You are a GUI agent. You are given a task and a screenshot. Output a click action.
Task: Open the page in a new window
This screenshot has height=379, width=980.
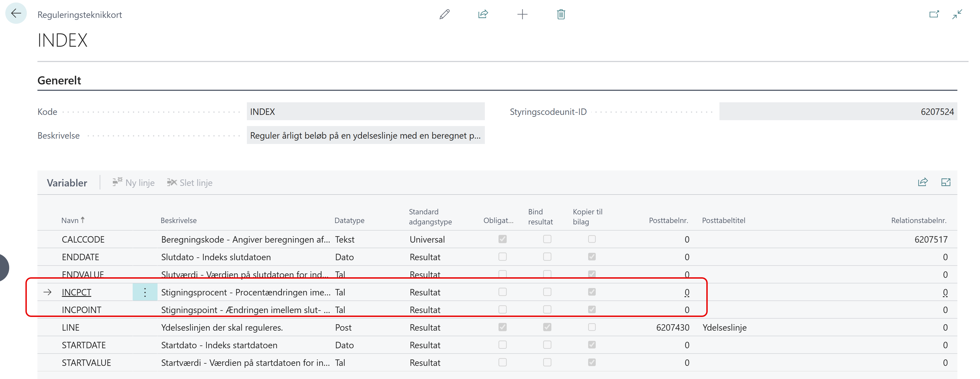click(934, 15)
